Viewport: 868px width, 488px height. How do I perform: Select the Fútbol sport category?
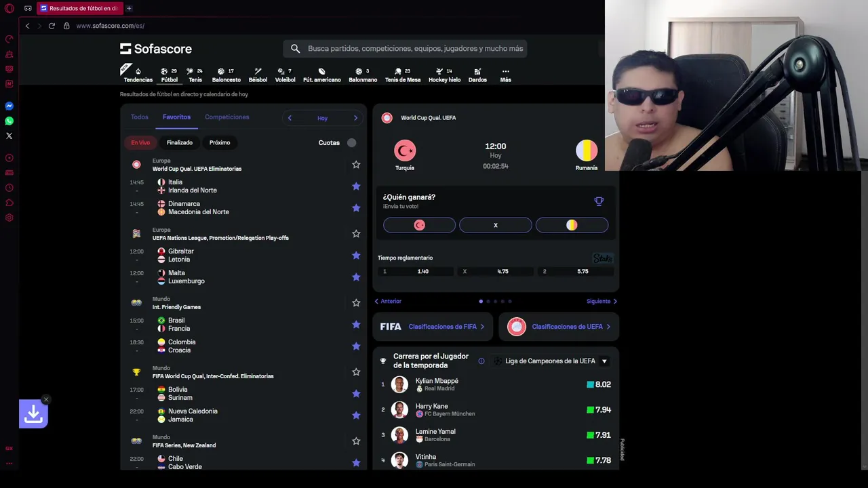point(169,75)
